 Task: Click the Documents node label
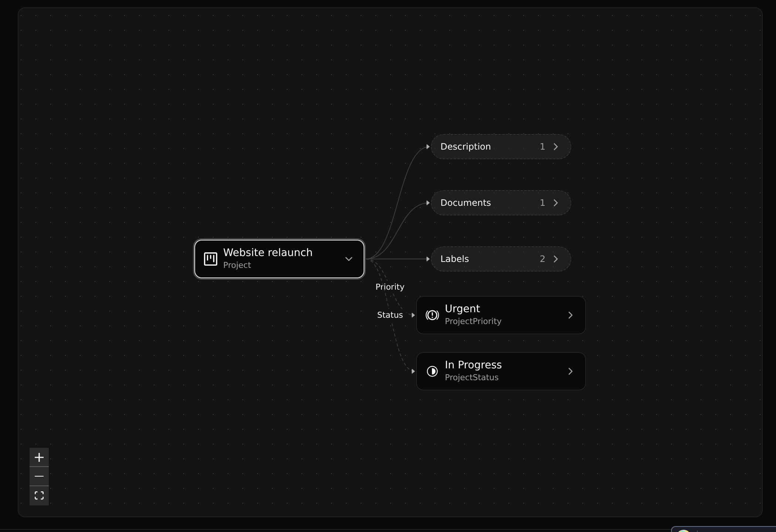pos(466,203)
